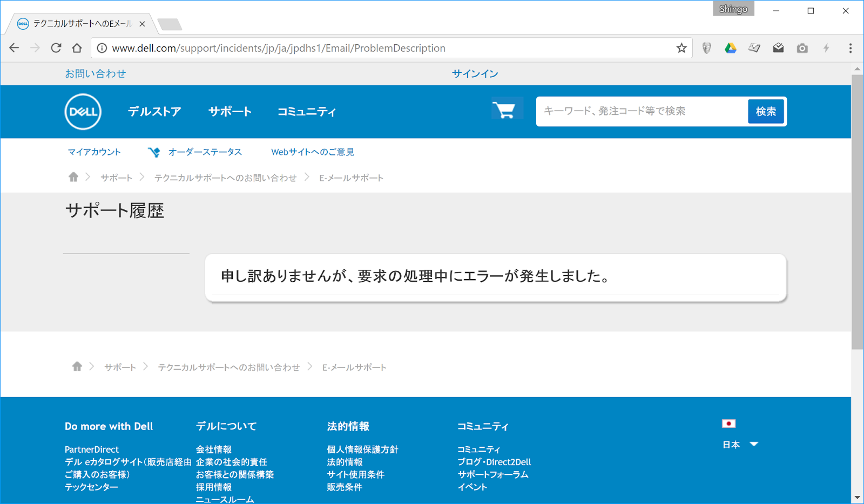The width and height of the screenshot is (864, 504).
Task: Click the Japan flag icon
Action: (x=729, y=424)
